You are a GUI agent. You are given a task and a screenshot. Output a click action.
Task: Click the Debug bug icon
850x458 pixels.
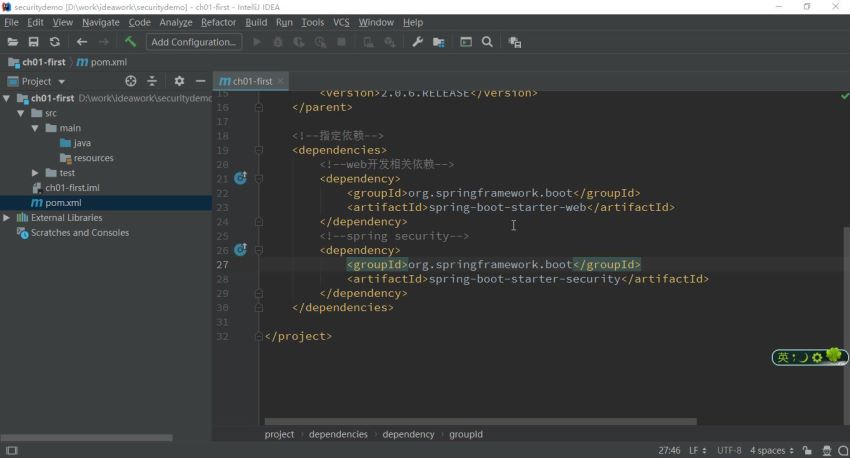pyautogui.click(x=278, y=42)
